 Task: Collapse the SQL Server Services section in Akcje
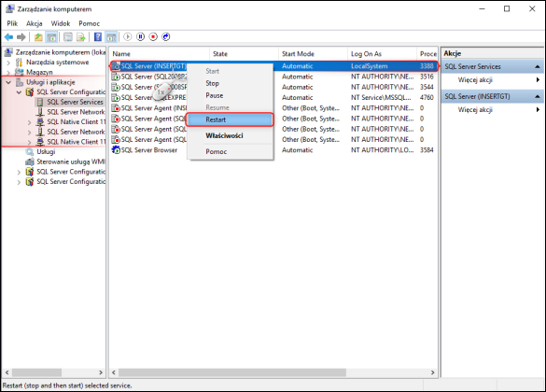point(538,66)
